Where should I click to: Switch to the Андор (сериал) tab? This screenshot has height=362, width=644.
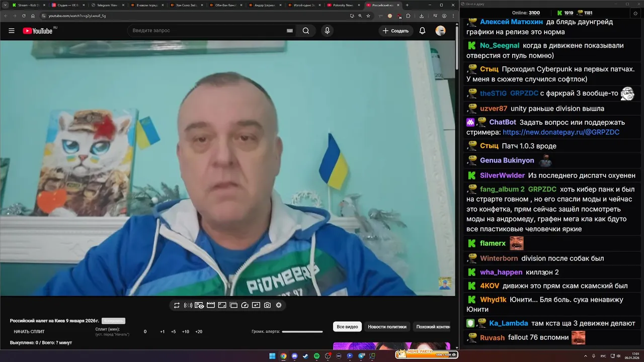265,5
